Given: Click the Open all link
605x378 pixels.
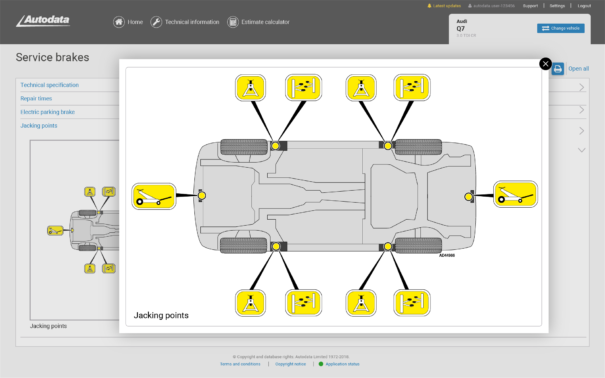Looking at the screenshot, I should (578, 69).
